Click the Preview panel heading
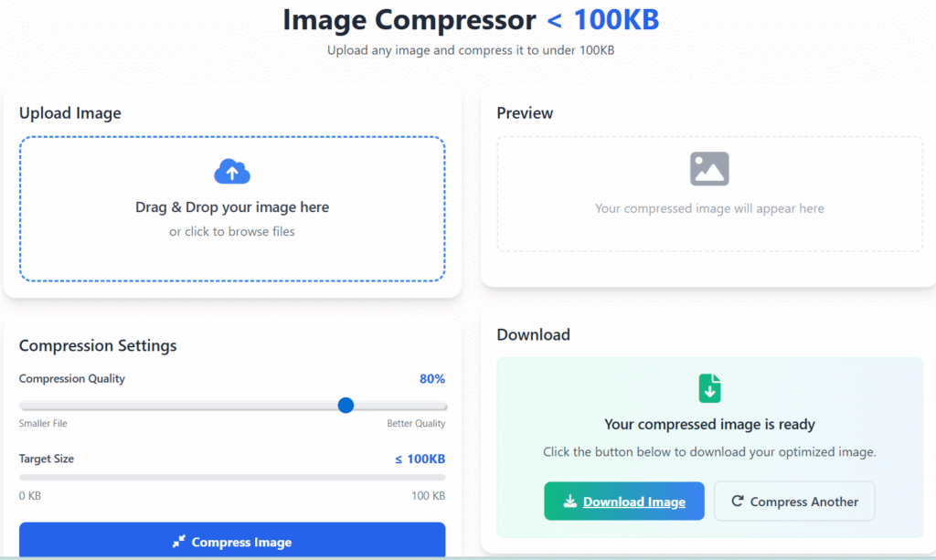936x560 pixels. click(525, 113)
